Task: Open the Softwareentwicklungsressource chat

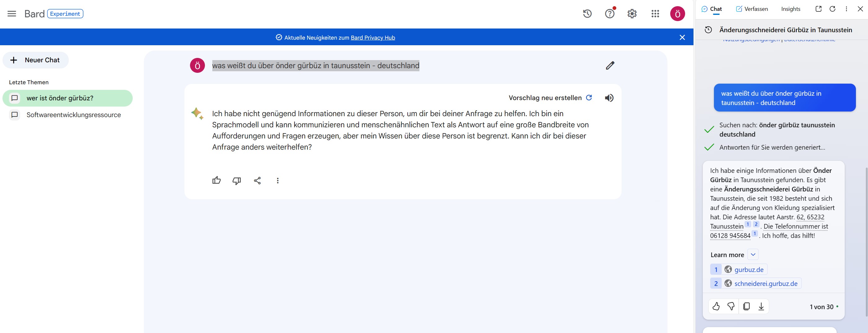Action: tap(67, 115)
